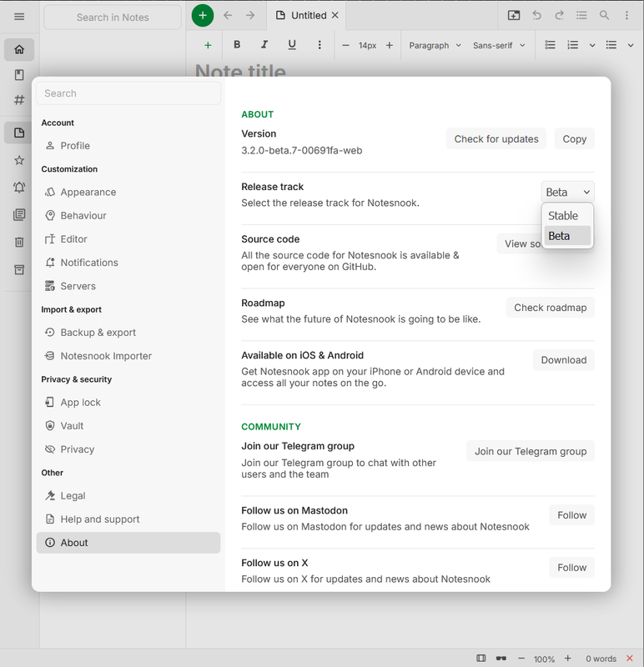Click Check roadmap button
Viewport: 644px width, 667px height.
pos(551,308)
